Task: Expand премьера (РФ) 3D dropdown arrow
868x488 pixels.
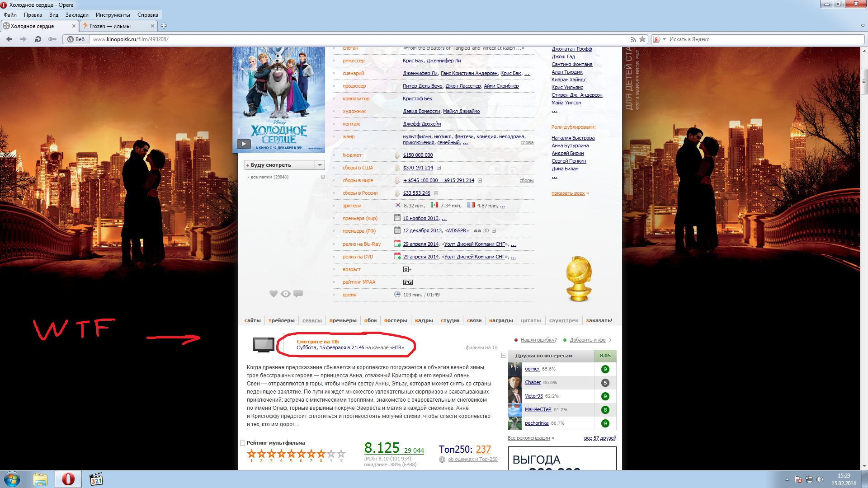Action: (x=494, y=231)
